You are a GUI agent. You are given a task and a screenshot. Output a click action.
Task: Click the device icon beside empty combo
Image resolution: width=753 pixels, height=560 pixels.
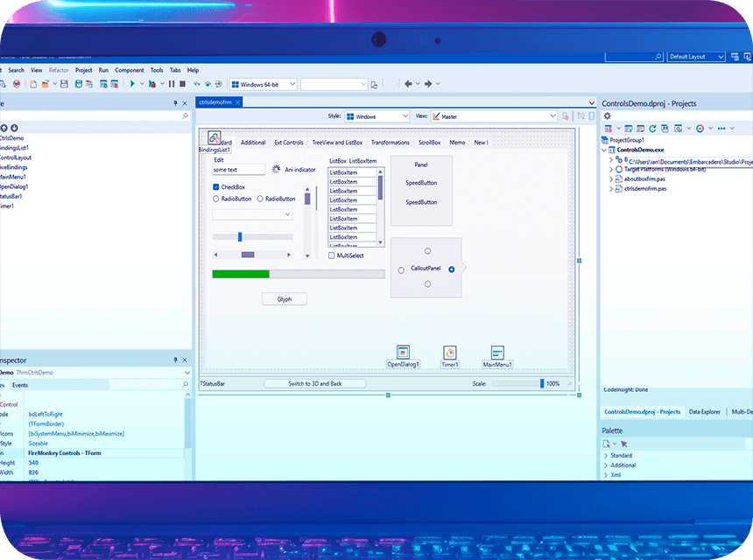(x=374, y=85)
